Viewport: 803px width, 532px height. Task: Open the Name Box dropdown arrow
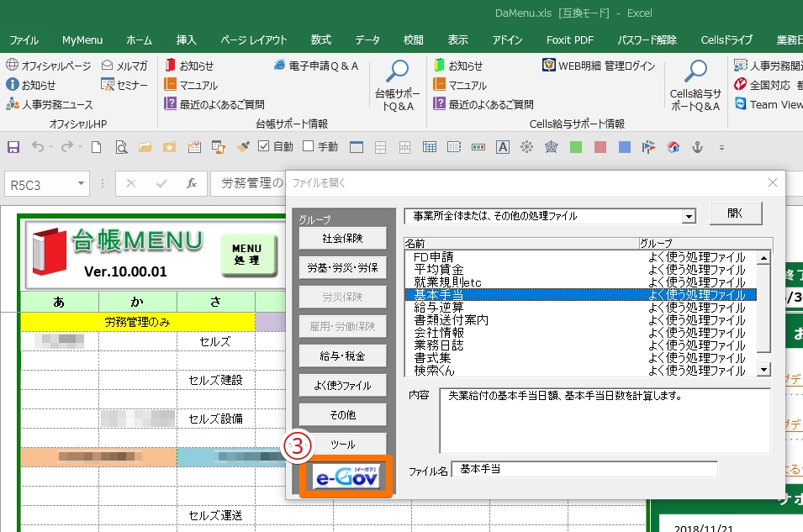pos(81,183)
